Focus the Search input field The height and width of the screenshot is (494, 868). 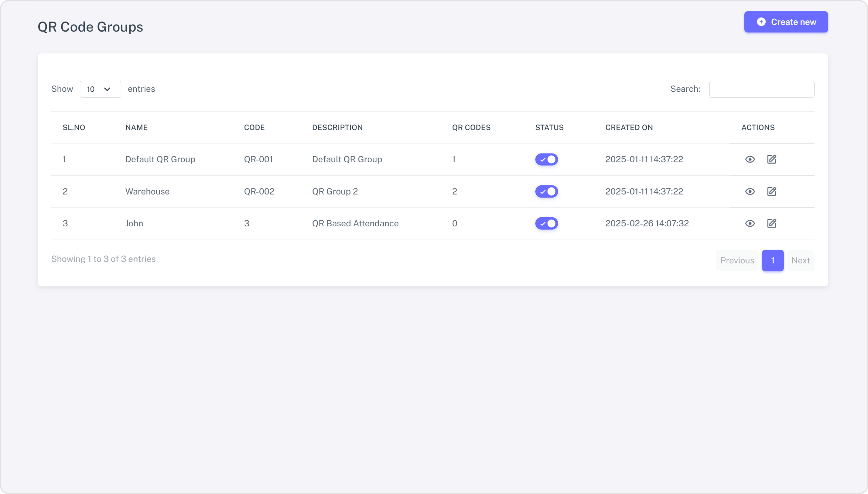click(x=761, y=89)
